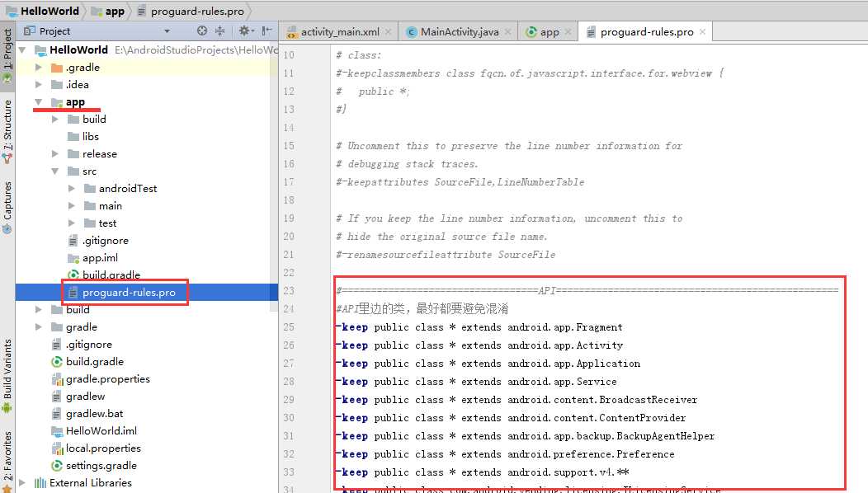
Task: Expand the main folder
Action: point(72,206)
